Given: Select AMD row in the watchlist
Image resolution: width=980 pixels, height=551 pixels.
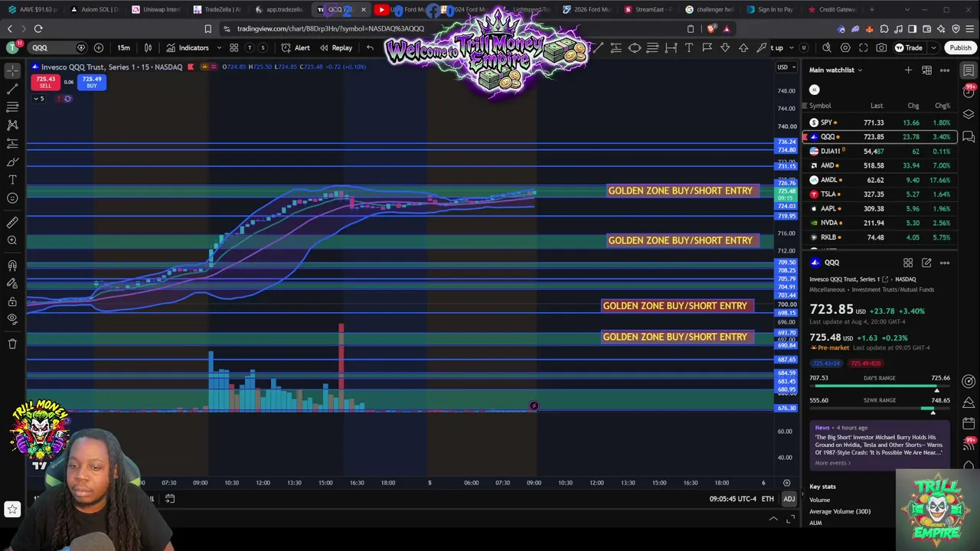Looking at the screenshot, I should 880,165.
